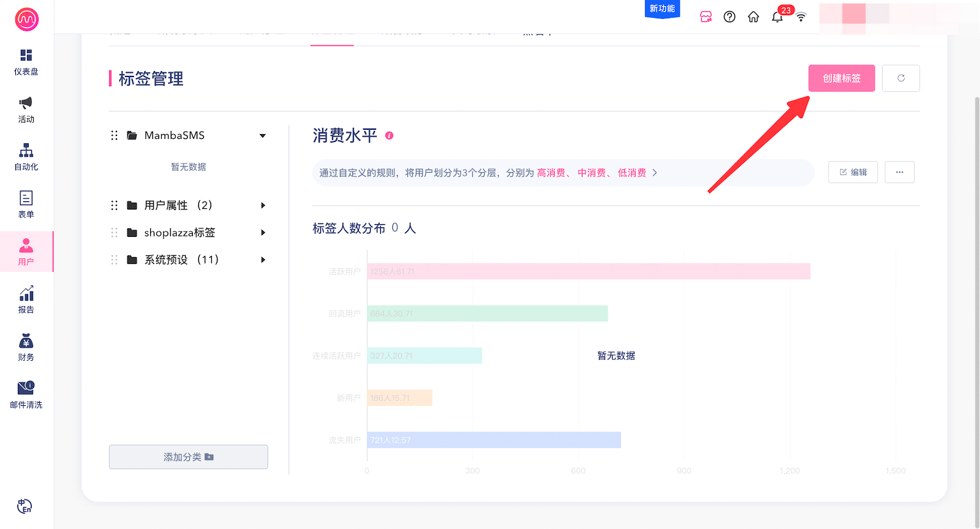Click the 创建标签 button
This screenshot has width=980, height=529.
[x=841, y=78]
